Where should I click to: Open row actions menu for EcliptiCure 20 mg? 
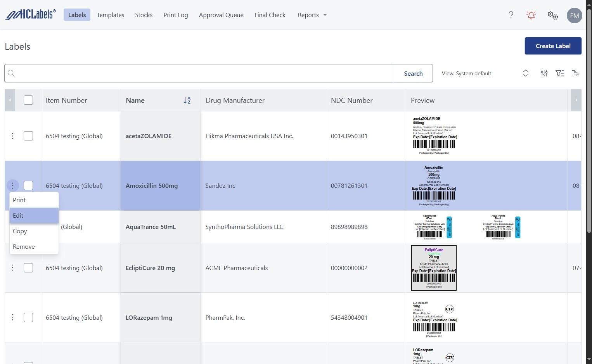point(12,268)
